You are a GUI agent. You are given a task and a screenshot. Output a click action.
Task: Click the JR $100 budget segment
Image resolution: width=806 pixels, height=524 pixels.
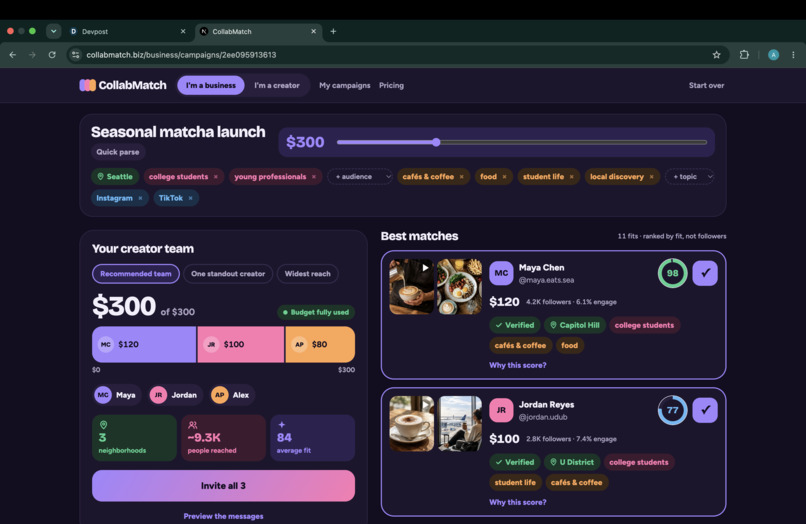pyautogui.click(x=241, y=344)
